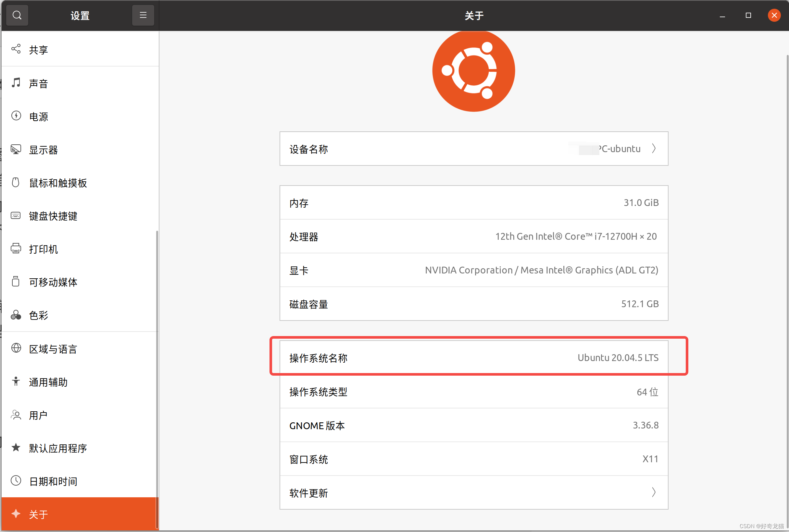Click the GNOME 版本 label

317,426
